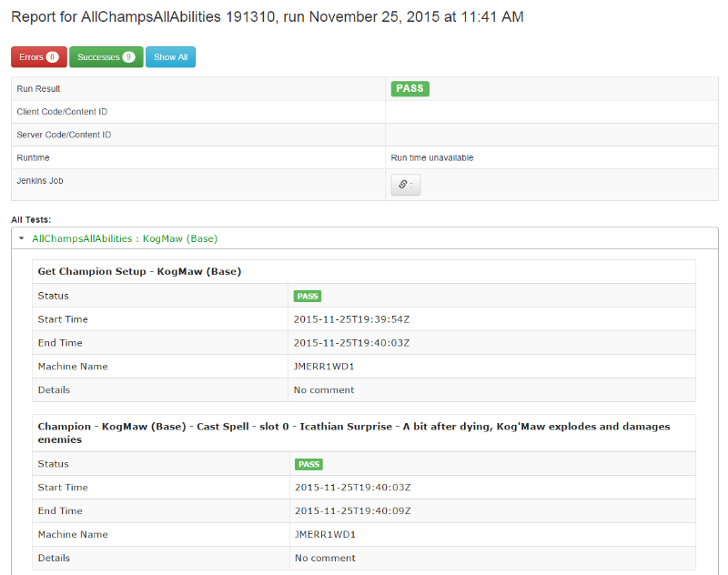
Task: Click the Errors count badge
Action: tap(53, 57)
